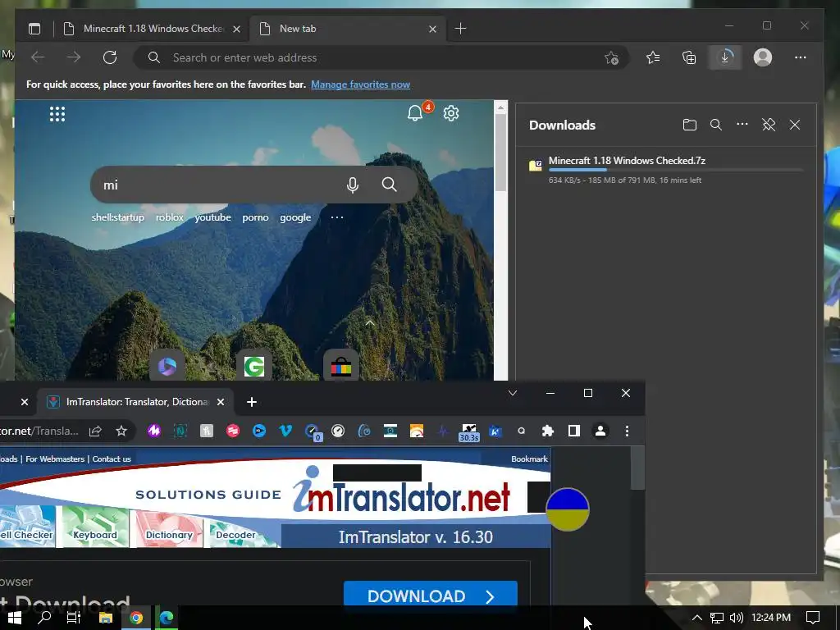
Task: Click the Edge address bar
Action: point(381,57)
